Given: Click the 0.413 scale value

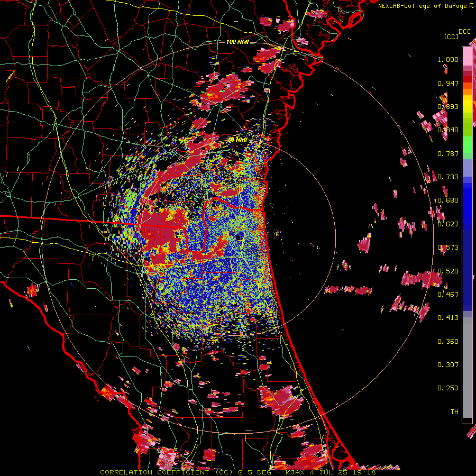Looking at the screenshot, I should (x=448, y=318).
